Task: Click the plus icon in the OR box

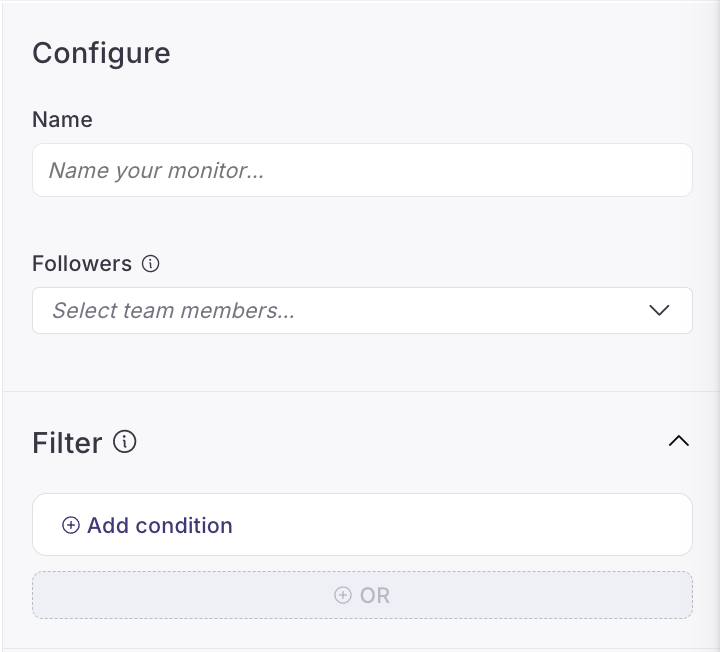Action: (343, 595)
